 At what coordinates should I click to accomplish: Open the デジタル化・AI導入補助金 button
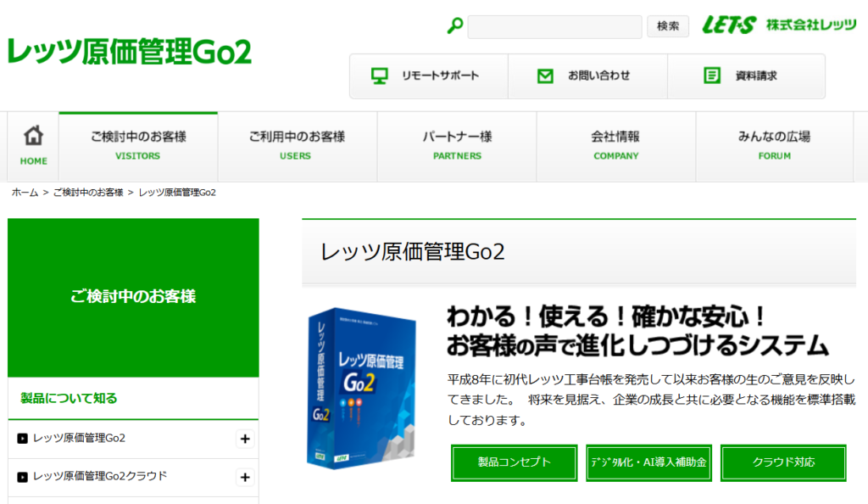coord(648,462)
